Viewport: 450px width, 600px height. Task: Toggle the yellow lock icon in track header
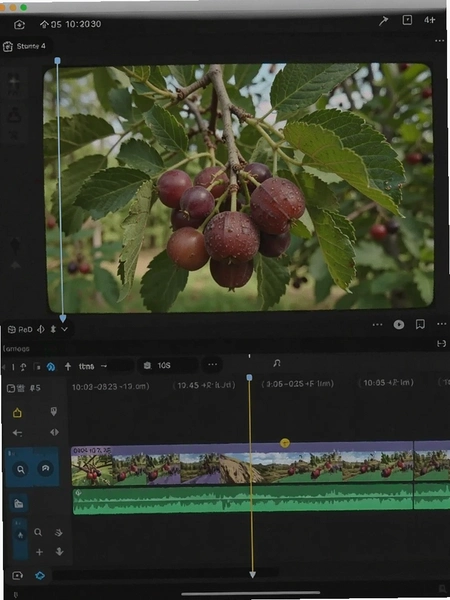(x=17, y=412)
